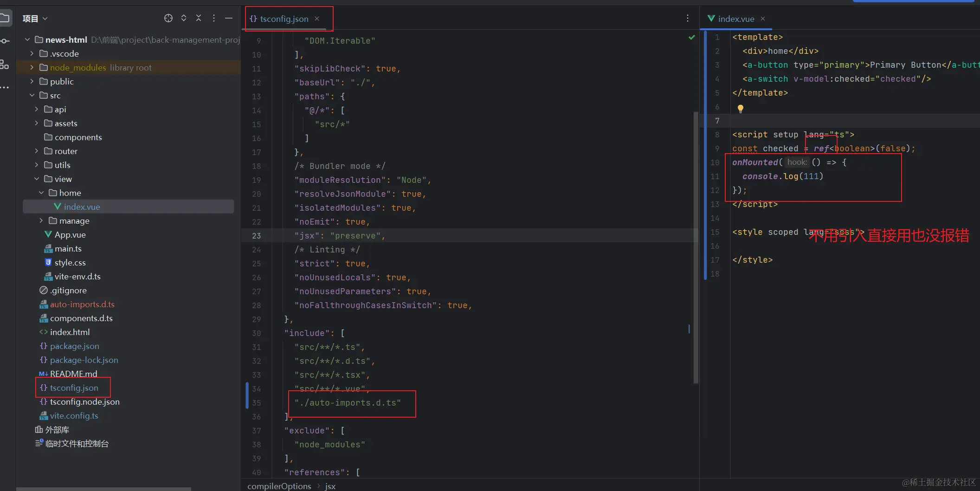Click the expand all icon in project panel

(184, 18)
